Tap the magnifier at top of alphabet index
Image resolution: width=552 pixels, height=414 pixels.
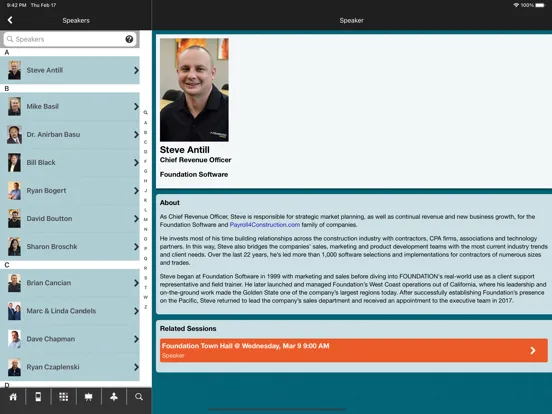tap(145, 113)
